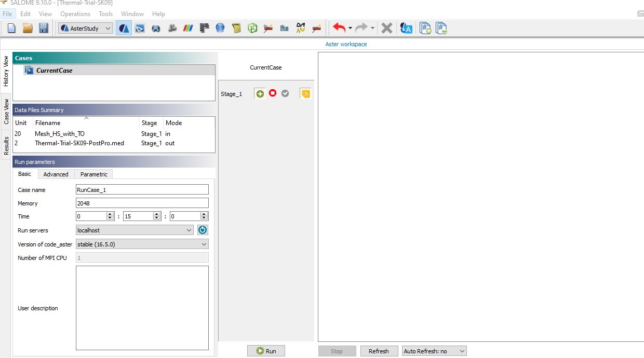Viewport: 644px width, 358px height.
Task: Click the User description text area
Action: [142, 308]
